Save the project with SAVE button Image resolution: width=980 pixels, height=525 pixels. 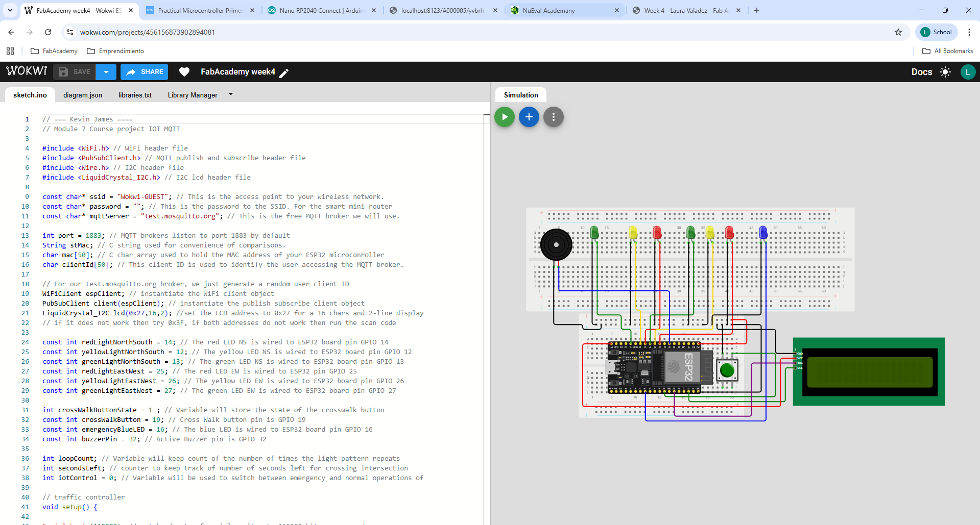[75, 72]
